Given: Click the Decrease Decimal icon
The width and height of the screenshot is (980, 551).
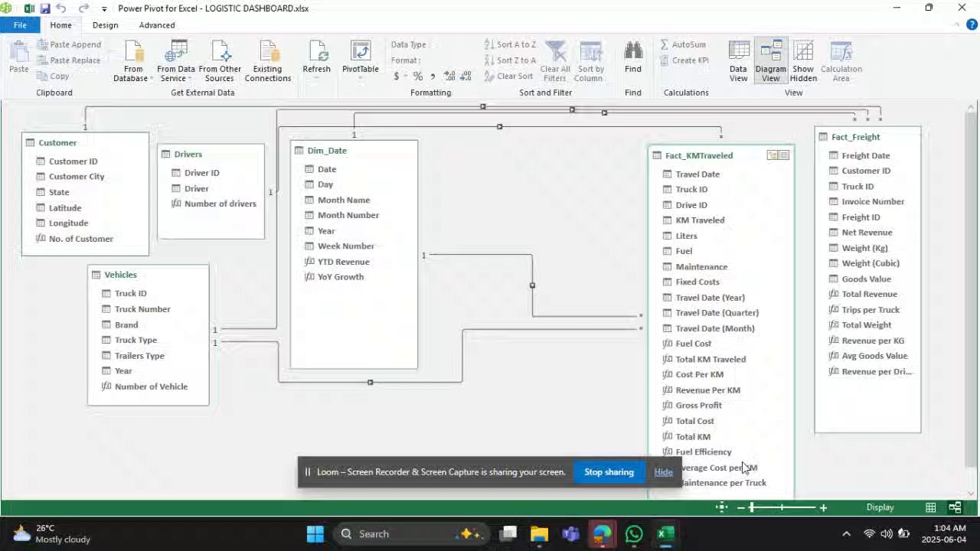Looking at the screenshot, I should (x=466, y=77).
